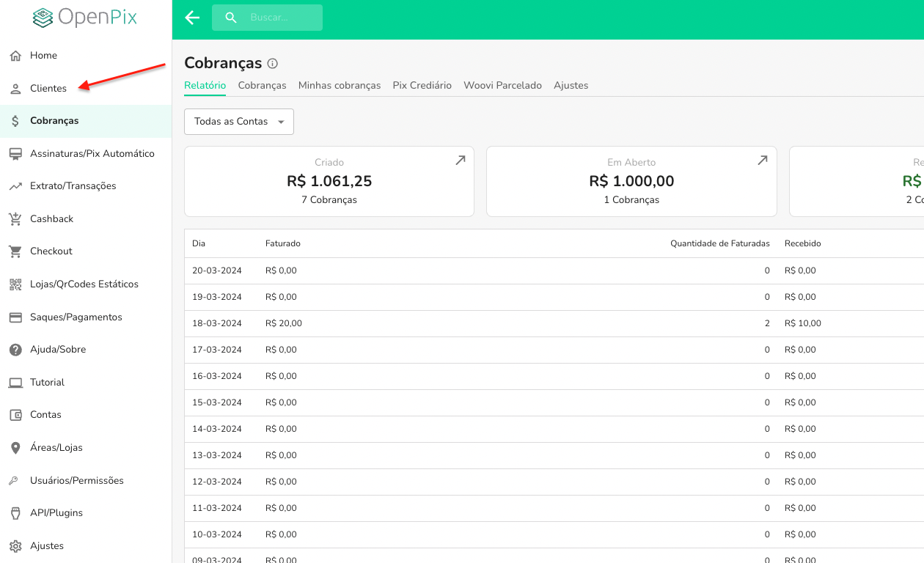Click the Áreas/Lojas location pin icon
The image size is (924, 563).
15,448
